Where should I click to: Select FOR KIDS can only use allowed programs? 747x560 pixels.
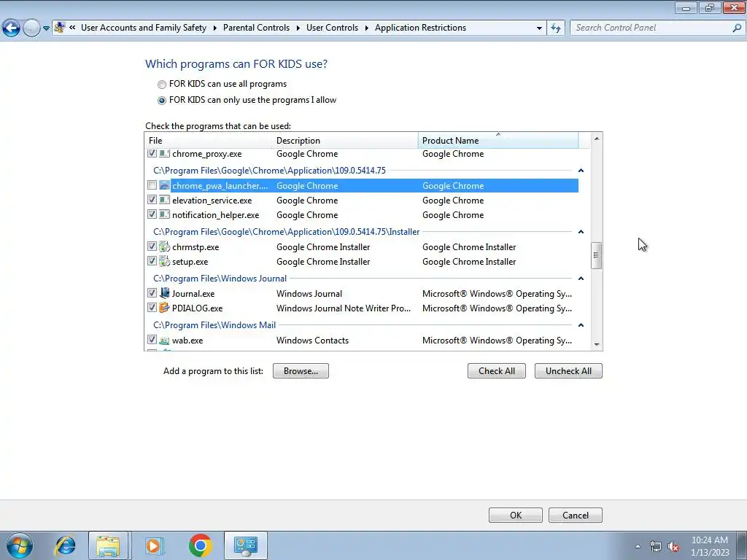pyautogui.click(x=162, y=101)
